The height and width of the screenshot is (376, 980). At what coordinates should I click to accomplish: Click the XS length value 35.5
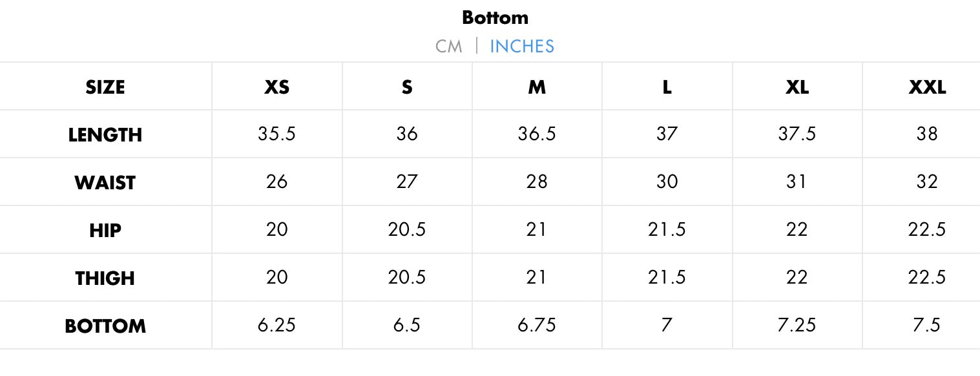point(276,134)
